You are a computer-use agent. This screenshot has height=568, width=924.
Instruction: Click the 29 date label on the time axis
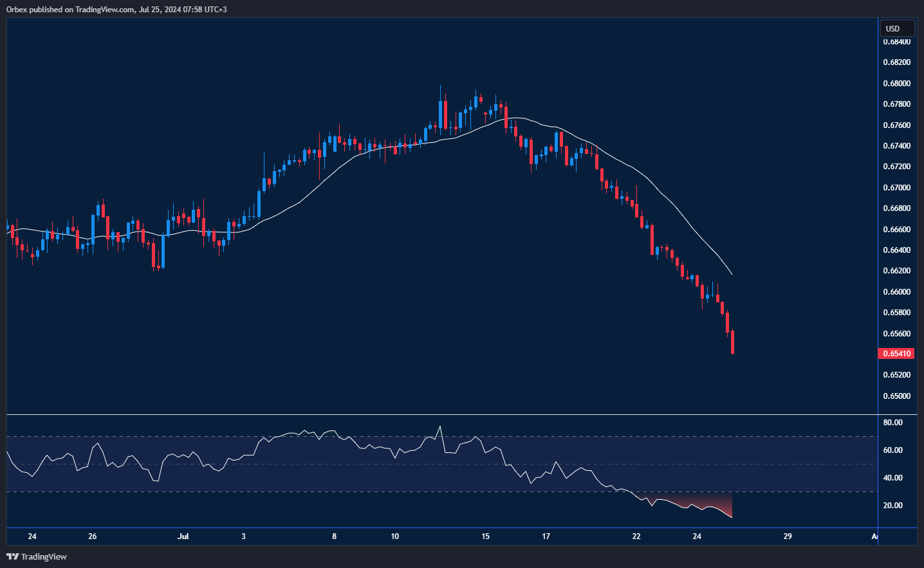point(788,536)
